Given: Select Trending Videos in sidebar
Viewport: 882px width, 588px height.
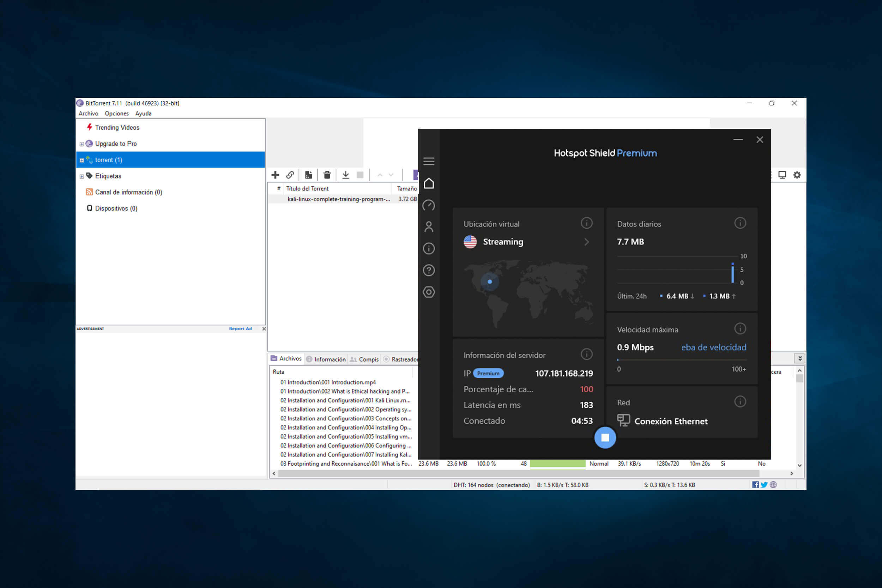Looking at the screenshot, I should (117, 127).
